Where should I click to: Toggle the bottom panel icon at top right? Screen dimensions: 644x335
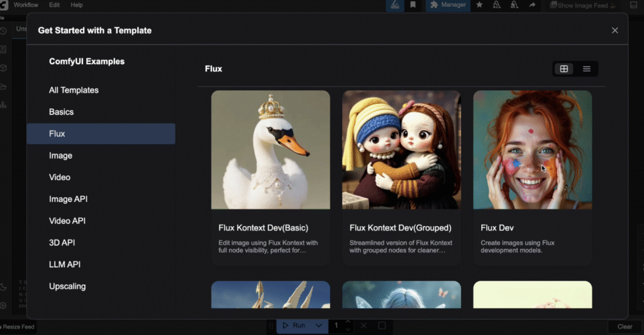634,5
